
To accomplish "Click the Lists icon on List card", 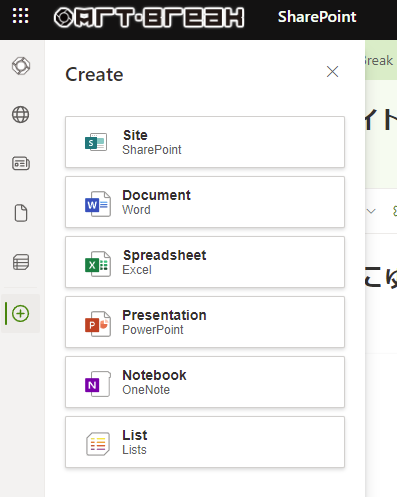I will click(x=98, y=444).
